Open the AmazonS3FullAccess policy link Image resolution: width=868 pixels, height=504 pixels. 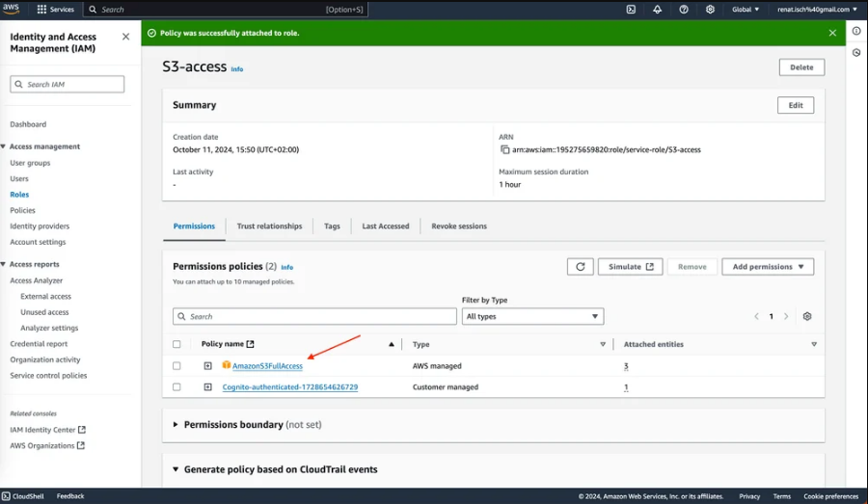click(267, 366)
